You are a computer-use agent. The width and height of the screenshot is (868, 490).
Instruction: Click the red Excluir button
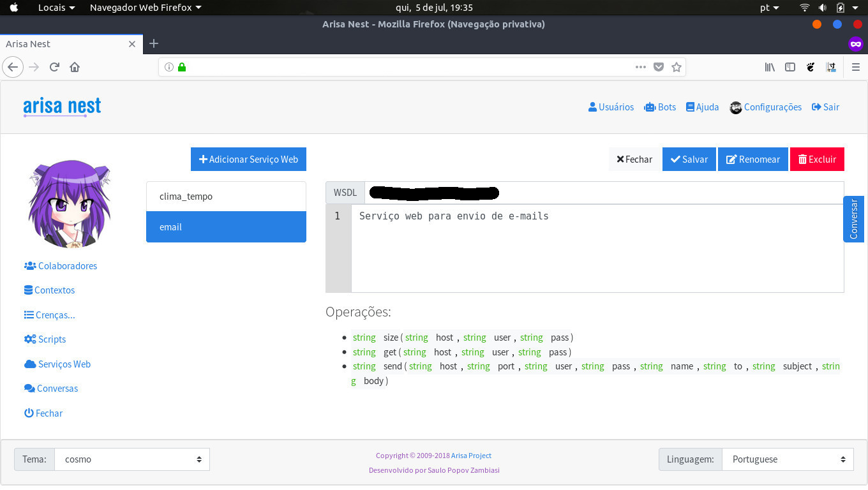(x=817, y=160)
